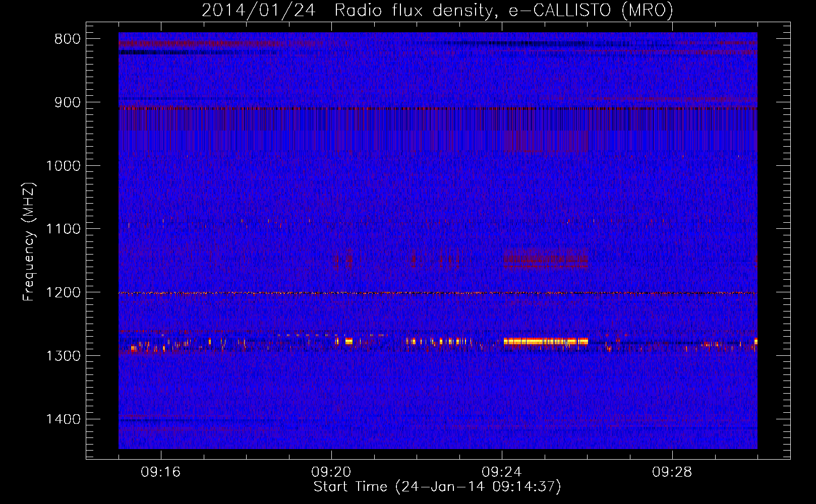Click the 09:20 time tick label

tap(331, 472)
